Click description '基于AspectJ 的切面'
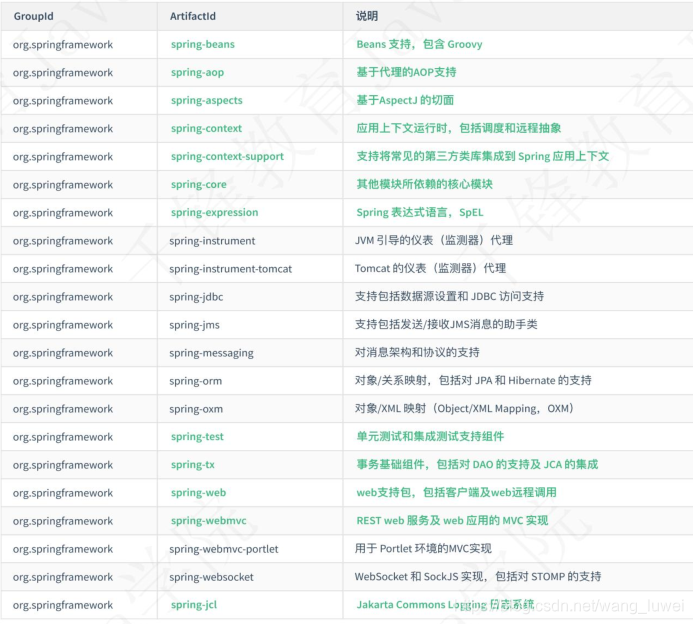Screen dimensions: 693x624 (405, 100)
